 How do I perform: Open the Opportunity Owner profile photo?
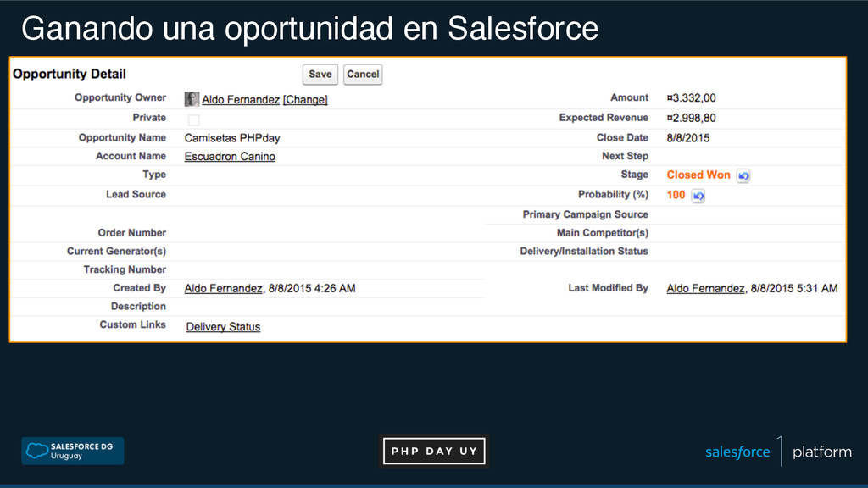click(x=192, y=99)
